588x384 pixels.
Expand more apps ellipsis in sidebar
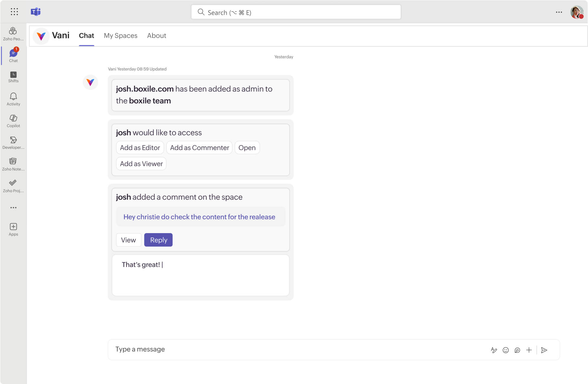pos(13,208)
